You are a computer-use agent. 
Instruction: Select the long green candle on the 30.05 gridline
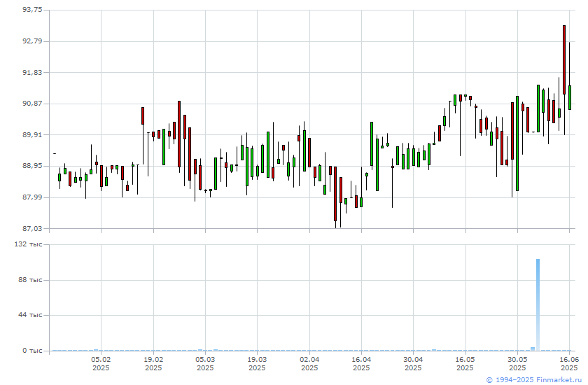517,143
